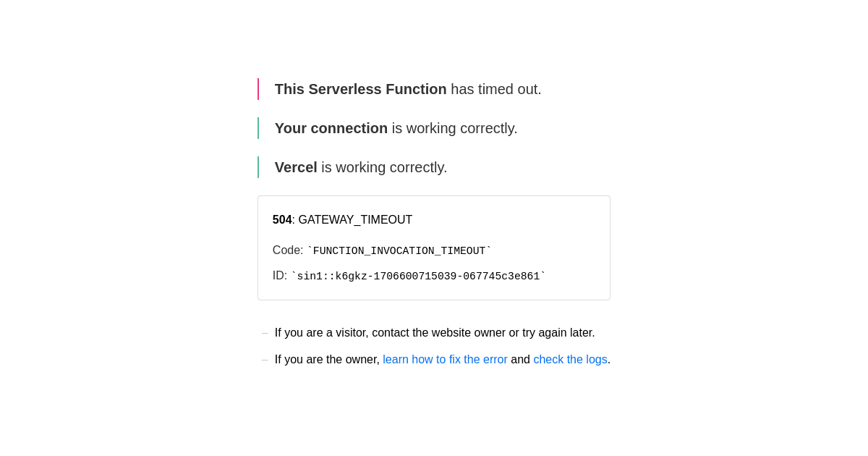Open the "check the logs" link

(x=570, y=360)
